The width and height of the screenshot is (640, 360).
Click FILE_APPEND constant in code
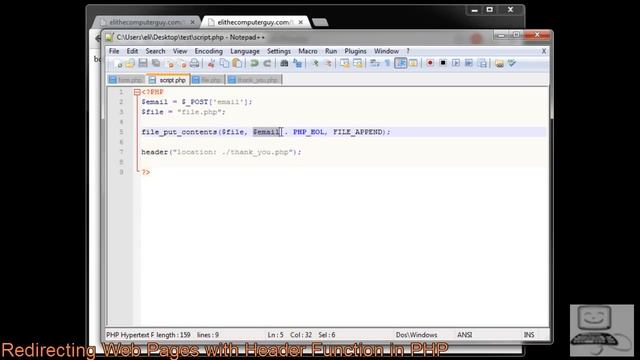(x=358, y=132)
